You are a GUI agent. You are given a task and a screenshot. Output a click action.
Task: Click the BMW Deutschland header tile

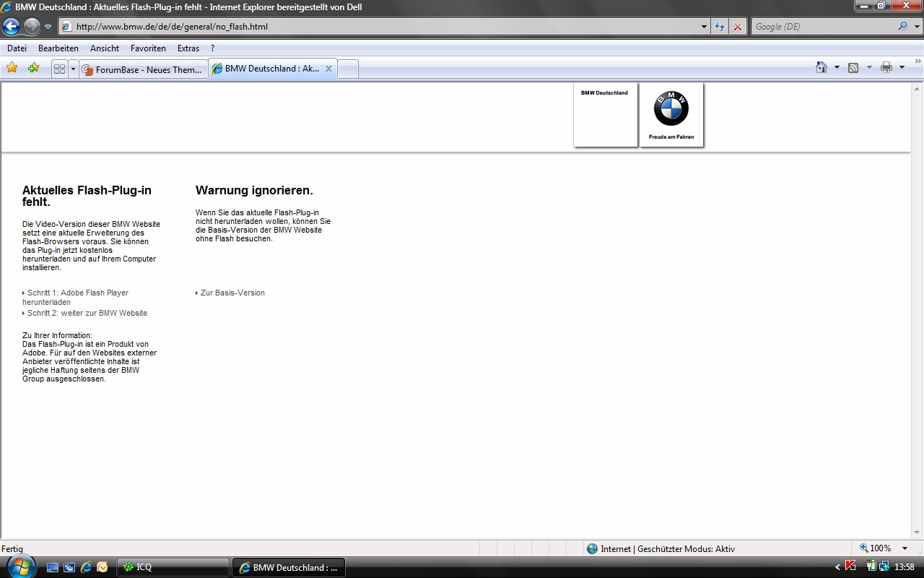tap(606, 115)
